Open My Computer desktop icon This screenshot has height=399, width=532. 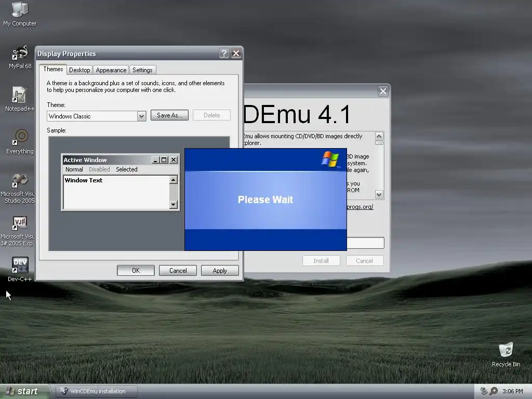(x=20, y=14)
